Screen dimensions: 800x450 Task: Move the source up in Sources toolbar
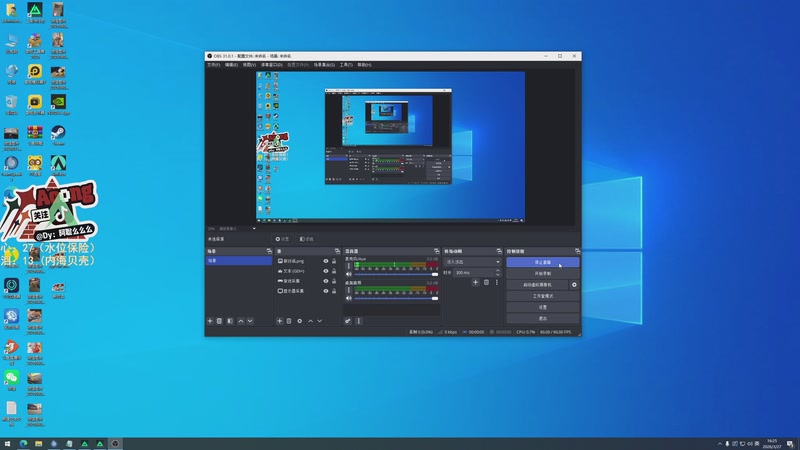(x=310, y=321)
